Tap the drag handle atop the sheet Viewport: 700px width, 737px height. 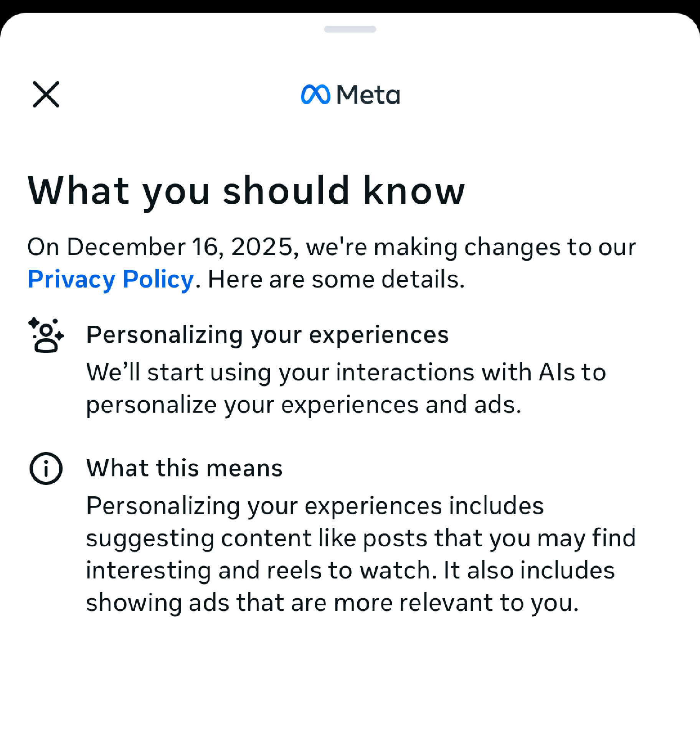coord(350,29)
